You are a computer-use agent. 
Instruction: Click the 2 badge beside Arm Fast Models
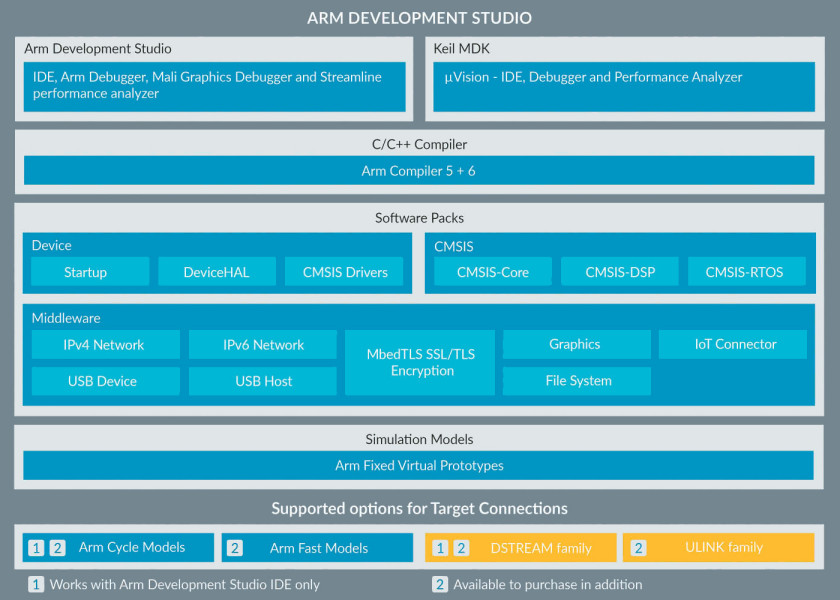[235, 548]
